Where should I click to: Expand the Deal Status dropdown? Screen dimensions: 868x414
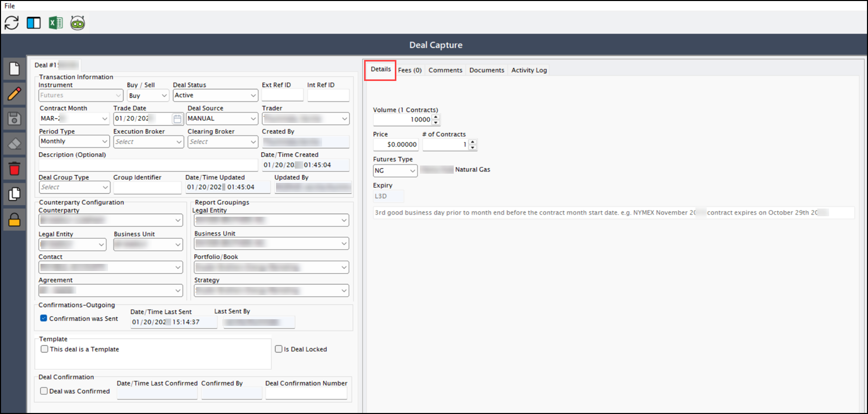click(x=216, y=95)
